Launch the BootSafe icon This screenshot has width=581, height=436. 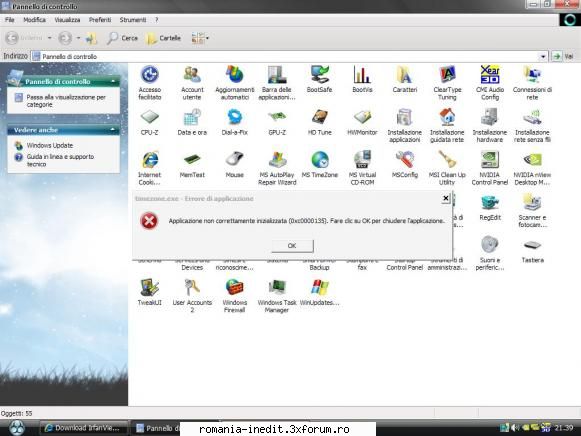(319, 79)
